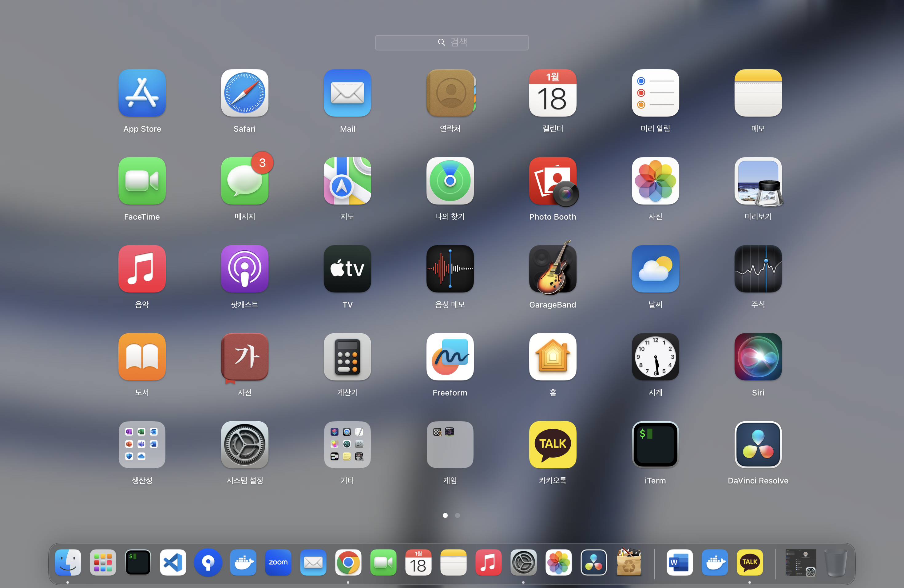Expand the 기타 folder

347,444
